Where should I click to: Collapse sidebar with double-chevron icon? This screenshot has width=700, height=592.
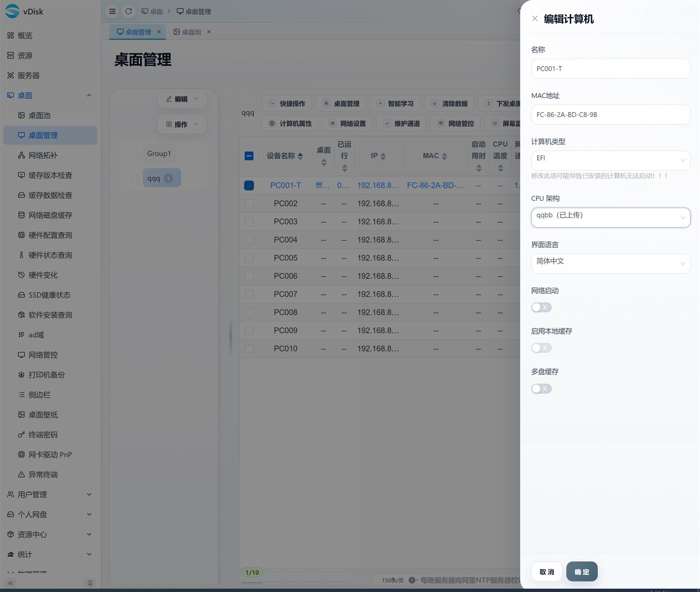pyautogui.click(x=10, y=583)
